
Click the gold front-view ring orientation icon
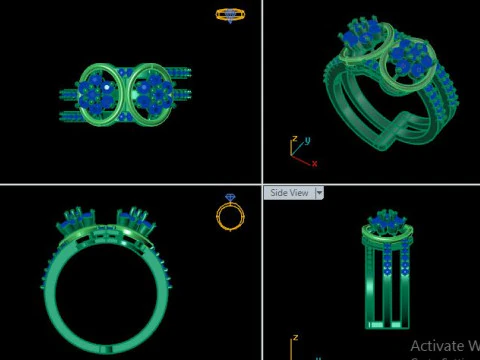(230, 213)
